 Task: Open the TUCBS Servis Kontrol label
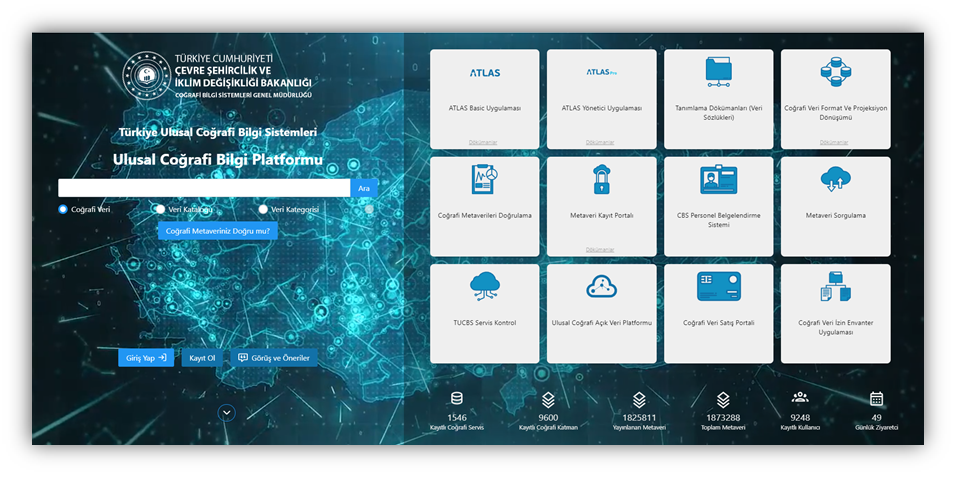click(485, 323)
